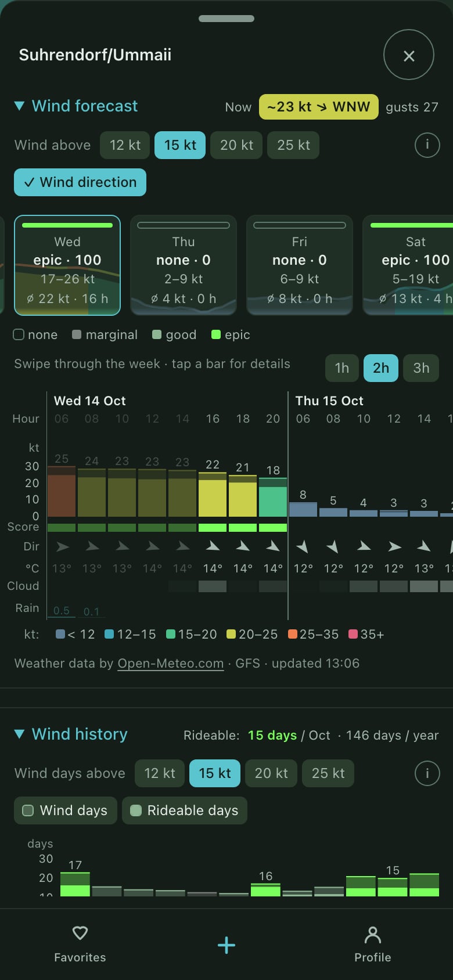Click the 15–20 kt green legend swatch
The image size is (453, 980).
tap(171, 635)
